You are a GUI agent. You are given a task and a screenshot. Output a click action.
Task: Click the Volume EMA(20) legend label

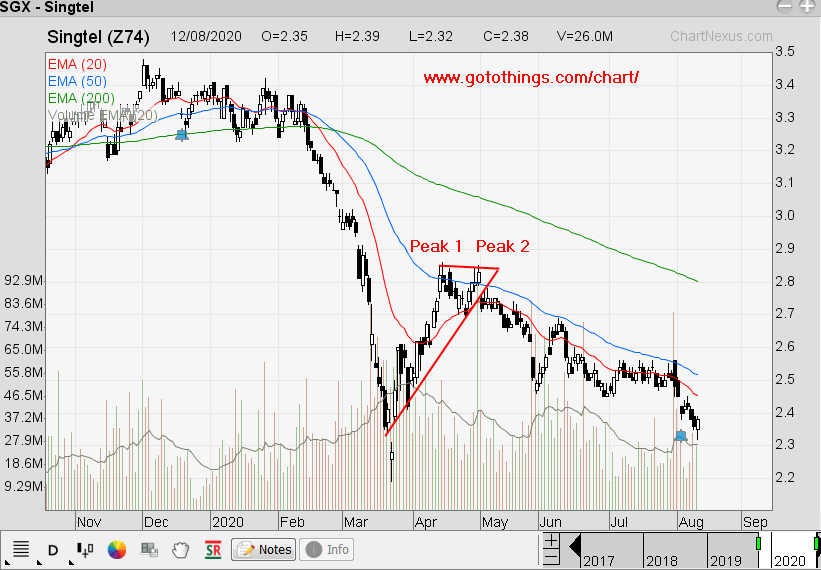point(103,115)
